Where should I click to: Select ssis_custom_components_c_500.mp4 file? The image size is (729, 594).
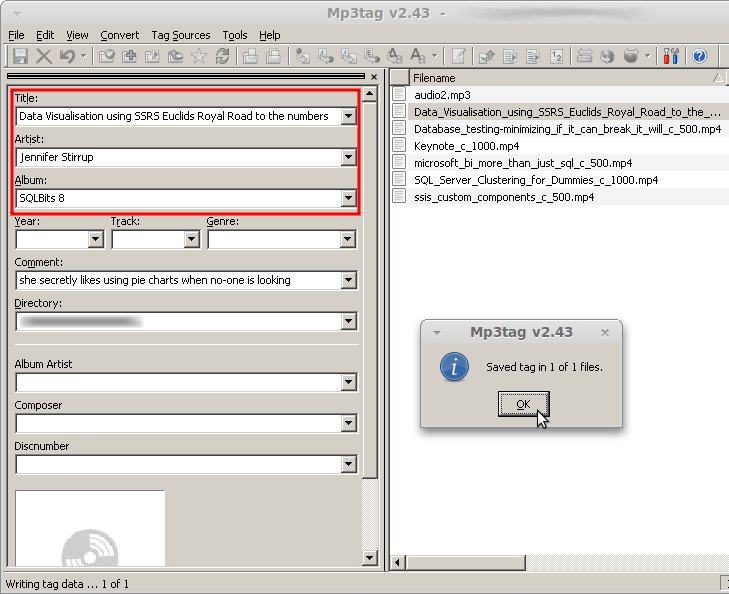coord(504,197)
